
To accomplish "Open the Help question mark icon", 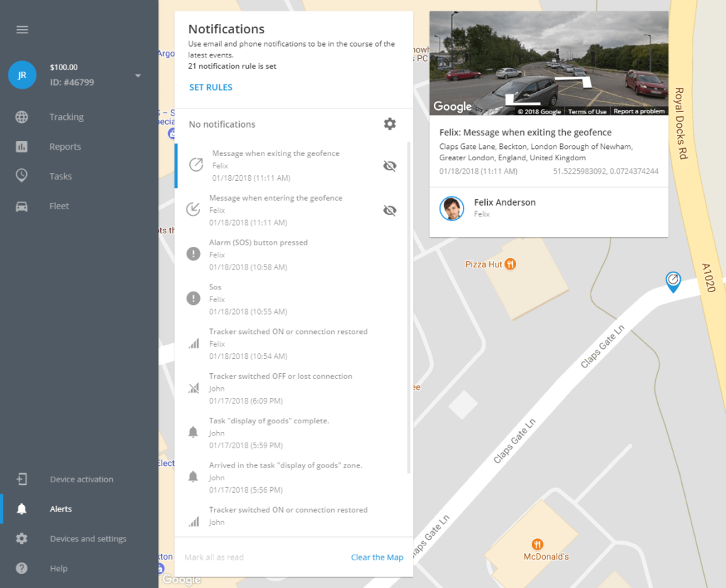I will [22, 568].
